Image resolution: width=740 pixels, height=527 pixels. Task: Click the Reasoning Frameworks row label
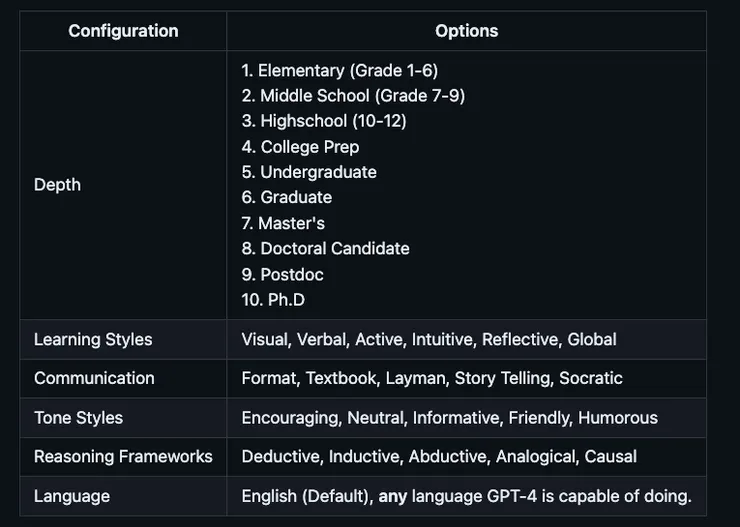point(123,456)
